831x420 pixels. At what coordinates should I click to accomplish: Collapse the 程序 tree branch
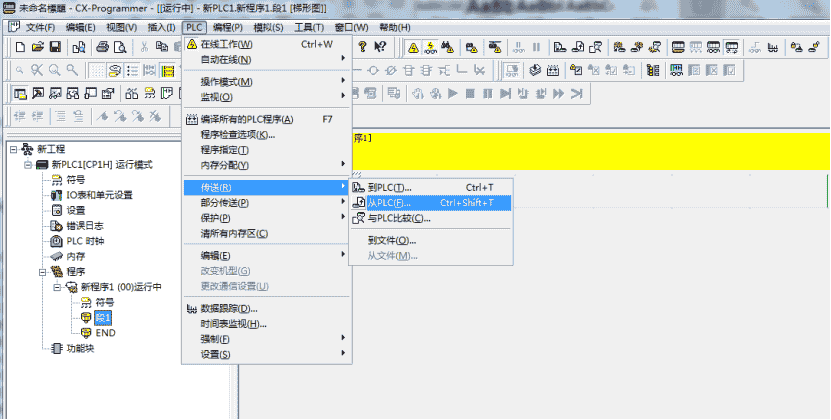pos(42,272)
